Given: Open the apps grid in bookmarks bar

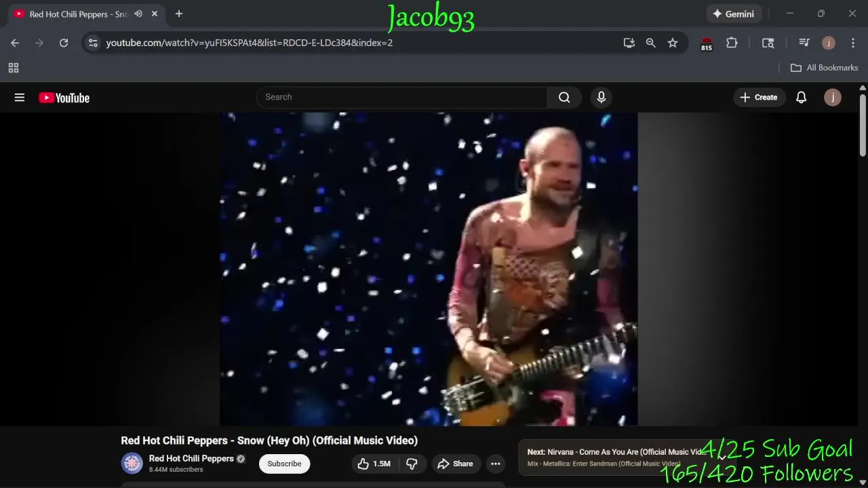Looking at the screenshot, I should 14,68.
